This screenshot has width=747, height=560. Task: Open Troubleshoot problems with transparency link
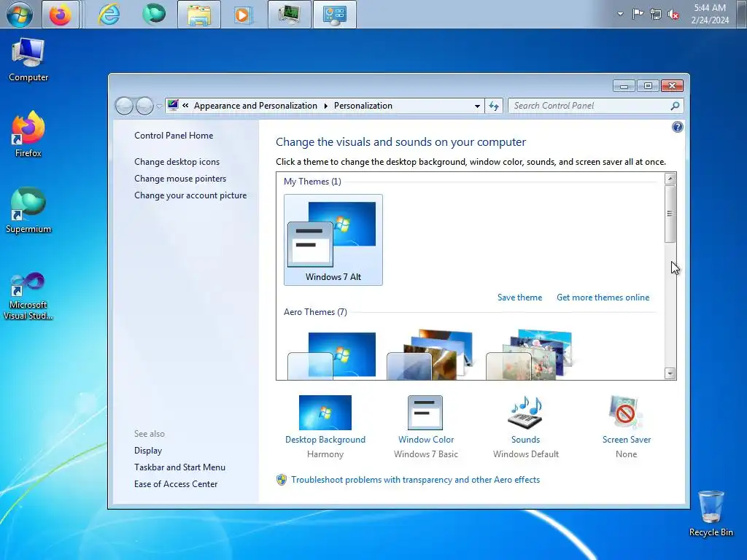click(415, 480)
